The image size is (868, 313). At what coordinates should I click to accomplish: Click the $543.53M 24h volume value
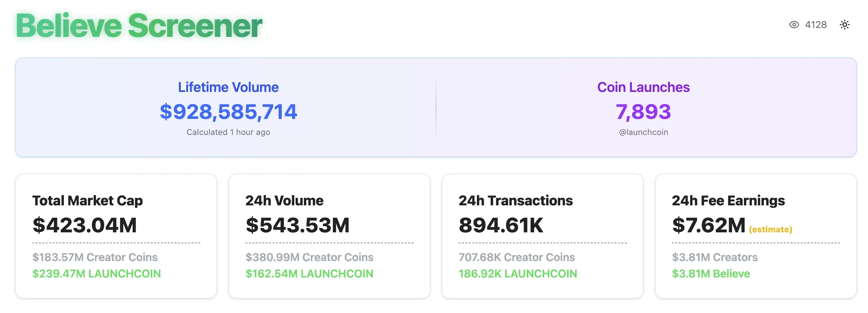[x=297, y=225]
